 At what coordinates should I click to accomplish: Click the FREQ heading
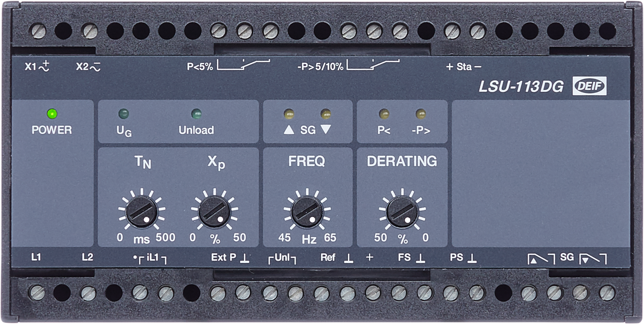(x=307, y=161)
